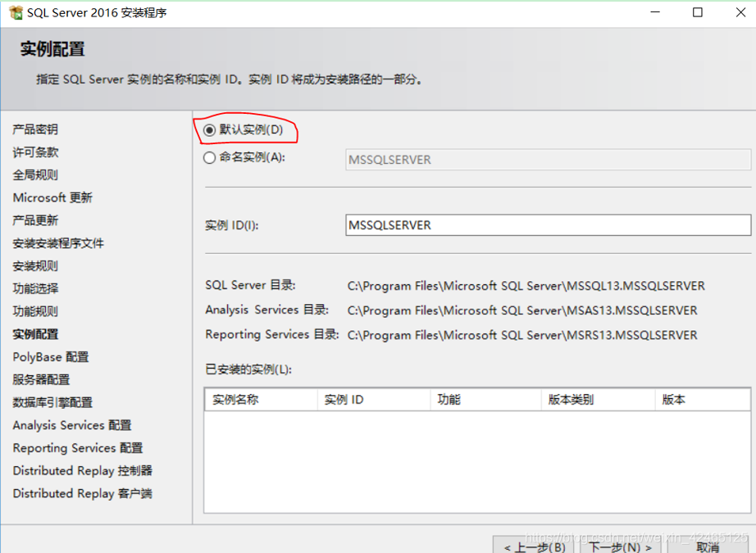The height and width of the screenshot is (553, 756).
Task: Click the MSSQL13.MSSQLSERVER directory path
Action: (526, 286)
